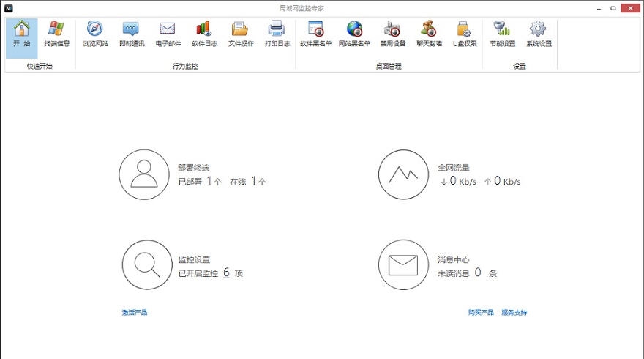Click the download speed 0 Kb/s value
This screenshot has height=359, width=644.
point(458,181)
